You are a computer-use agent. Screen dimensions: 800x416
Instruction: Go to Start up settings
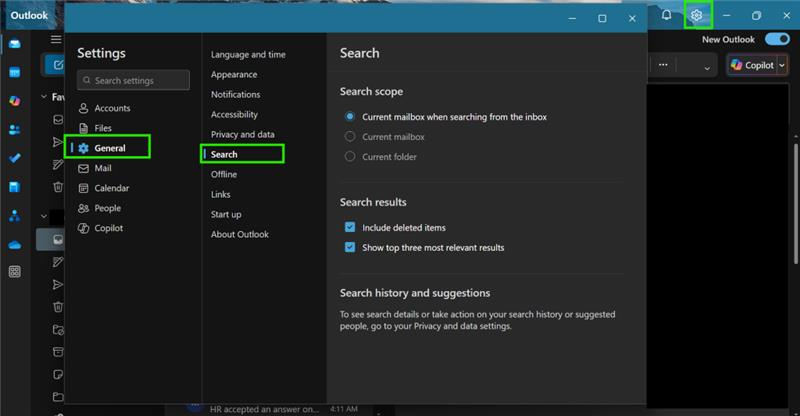click(x=226, y=214)
